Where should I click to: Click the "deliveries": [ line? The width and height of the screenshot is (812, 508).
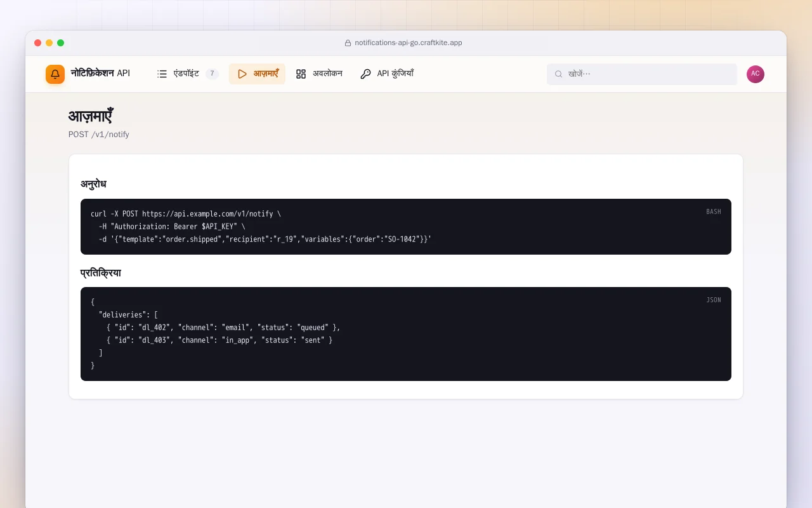[128, 315]
